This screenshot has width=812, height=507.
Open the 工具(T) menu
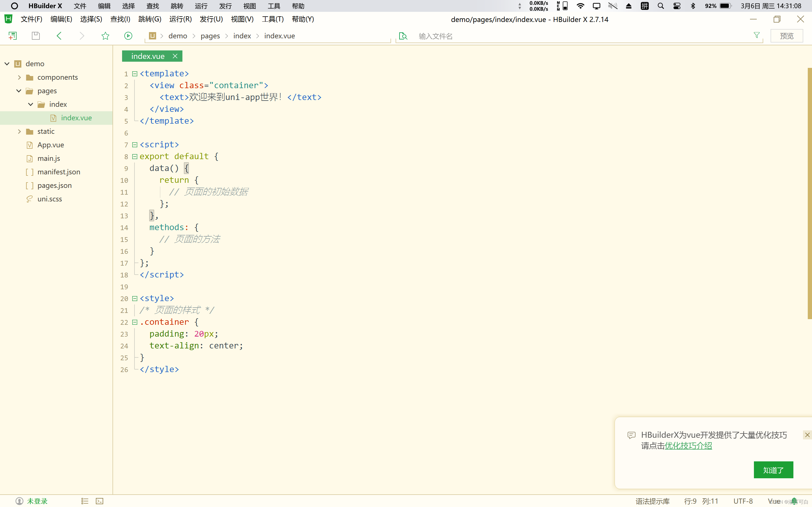click(272, 19)
